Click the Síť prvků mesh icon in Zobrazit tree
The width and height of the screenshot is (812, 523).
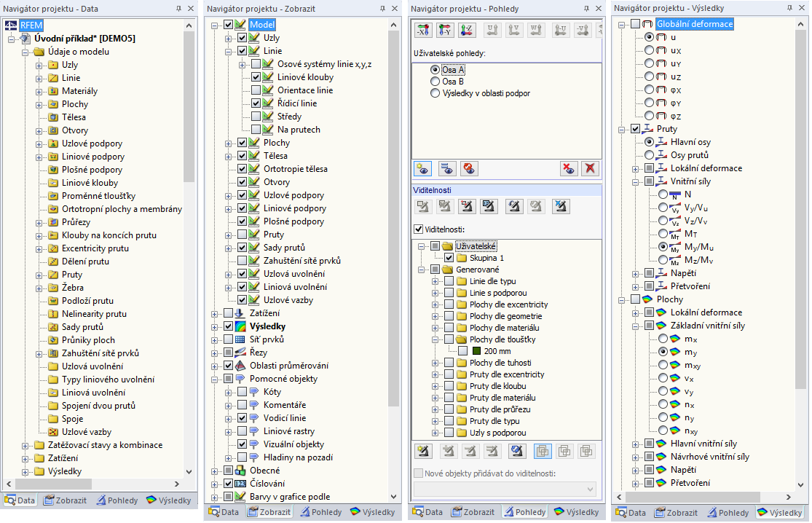click(240, 339)
